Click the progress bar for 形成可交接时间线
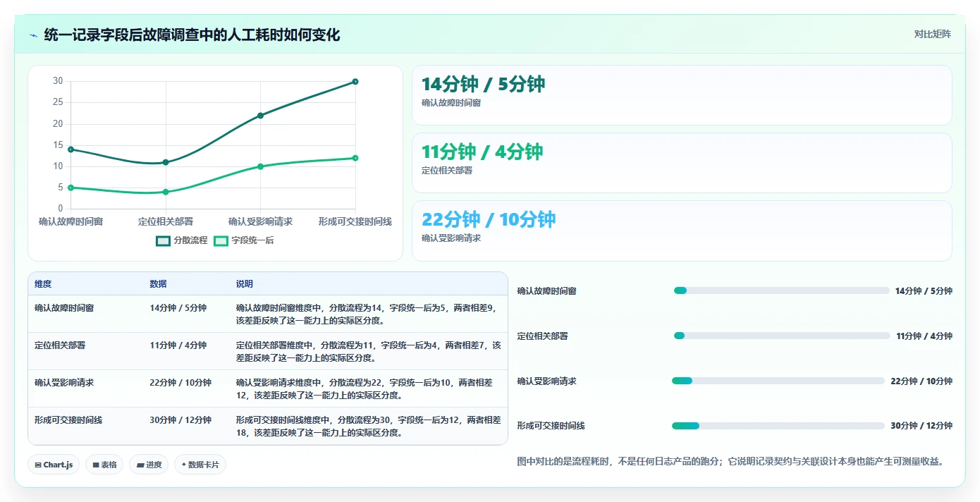Screen dimensions: 980x502 pyautogui.click(x=778, y=426)
